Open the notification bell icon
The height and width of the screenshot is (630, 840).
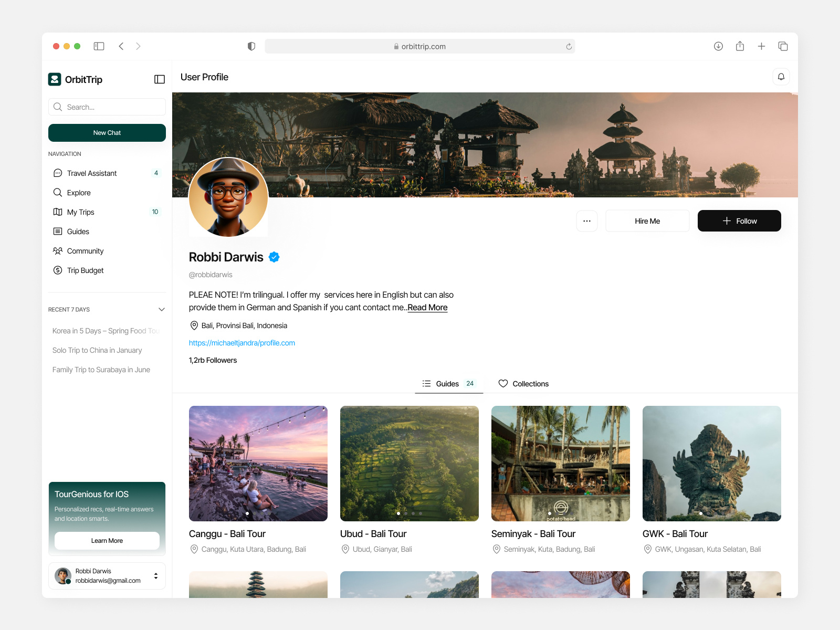coord(781,77)
